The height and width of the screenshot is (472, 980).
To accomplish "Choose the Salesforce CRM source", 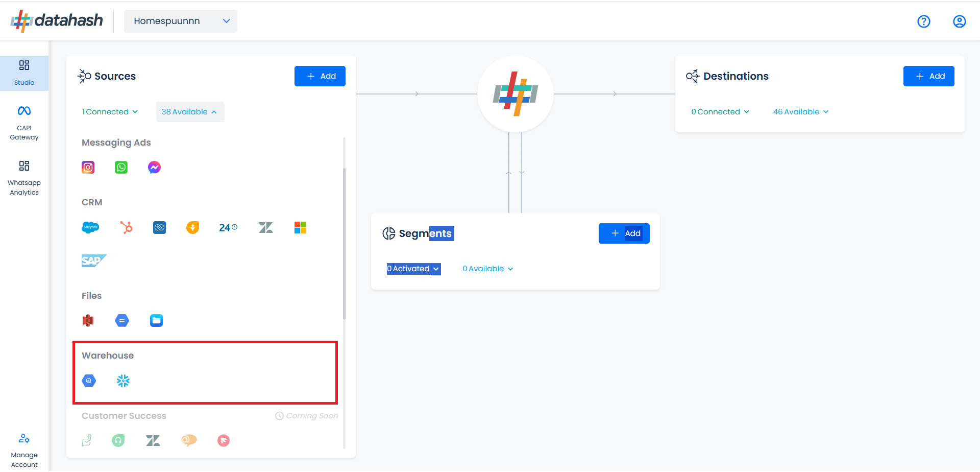I will [90, 227].
